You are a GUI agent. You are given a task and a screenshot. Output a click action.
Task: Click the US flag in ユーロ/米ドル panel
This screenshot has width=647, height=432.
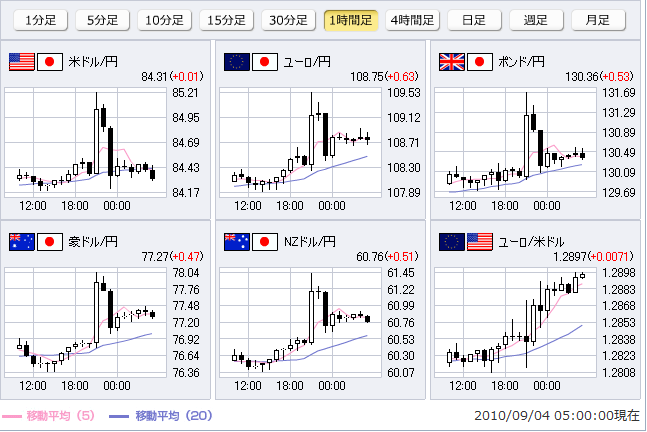coord(481,241)
